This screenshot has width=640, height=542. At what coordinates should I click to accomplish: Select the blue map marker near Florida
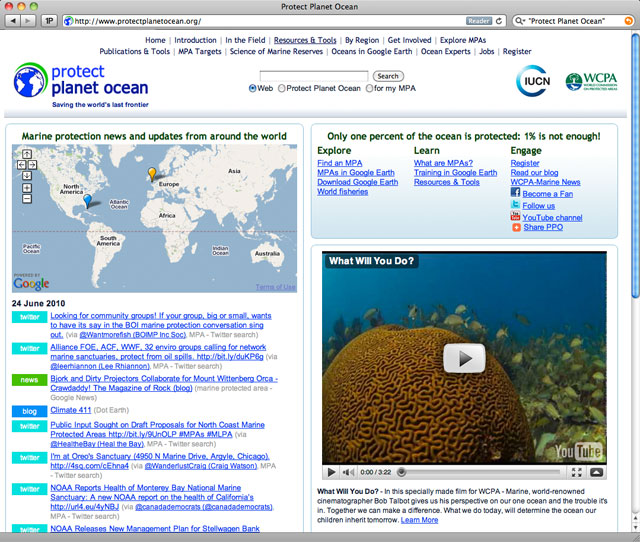[x=87, y=200]
